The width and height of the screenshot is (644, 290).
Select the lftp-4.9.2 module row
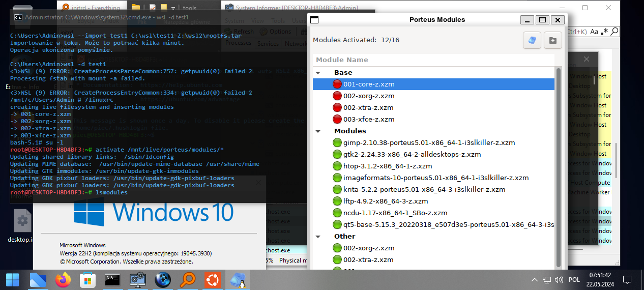[433, 201]
